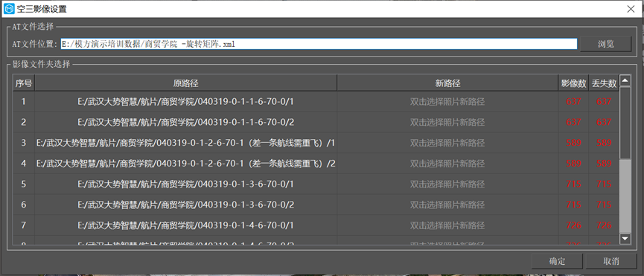The image size is (644, 276).
Task: Click the 确定 confirm button
Action: pyautogui.click(x=557, y=262)
